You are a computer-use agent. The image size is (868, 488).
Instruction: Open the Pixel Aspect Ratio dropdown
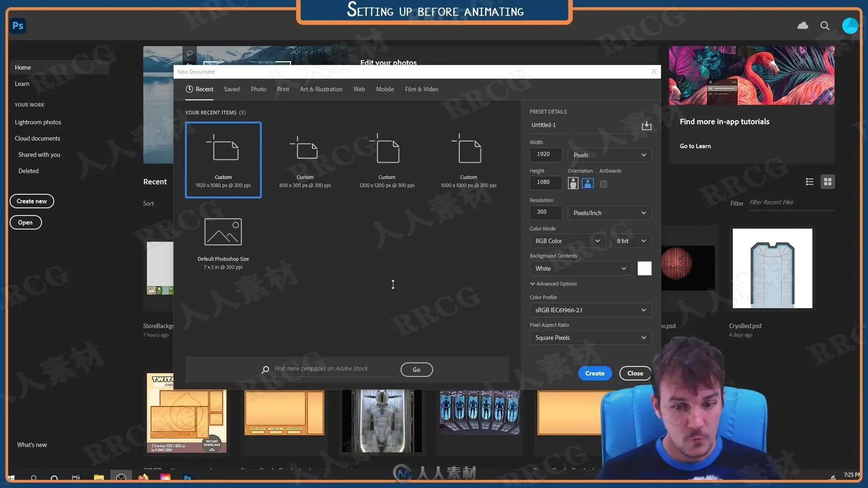point(590,338)
